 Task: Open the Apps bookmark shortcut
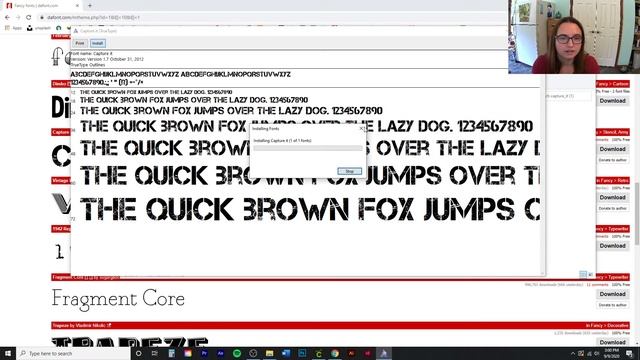13,28
